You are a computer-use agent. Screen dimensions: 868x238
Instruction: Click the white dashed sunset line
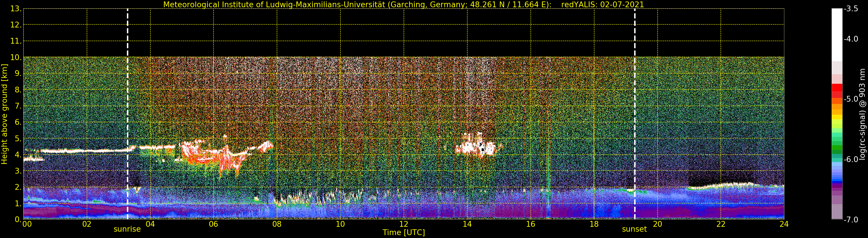635,114
